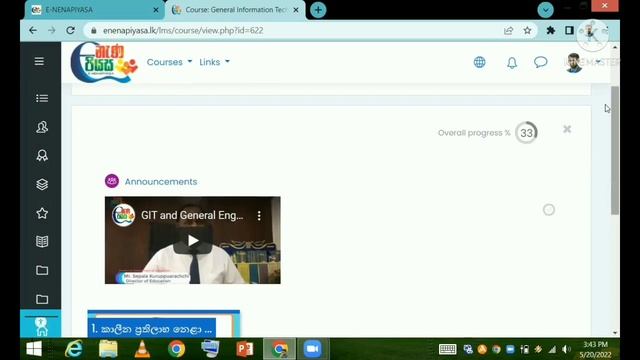Open the Windows Start menu
This screenshot has width=640, height=360.
(34, 349)
